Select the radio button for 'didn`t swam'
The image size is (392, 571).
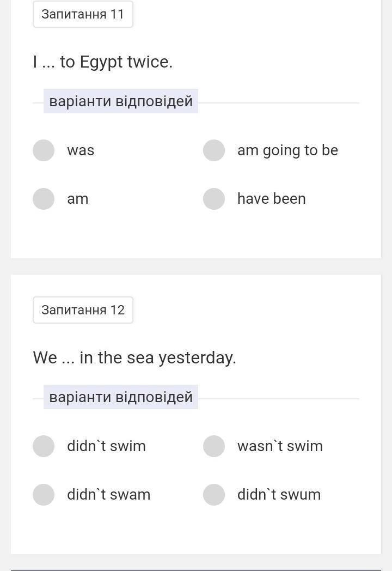tap(44, 495)
